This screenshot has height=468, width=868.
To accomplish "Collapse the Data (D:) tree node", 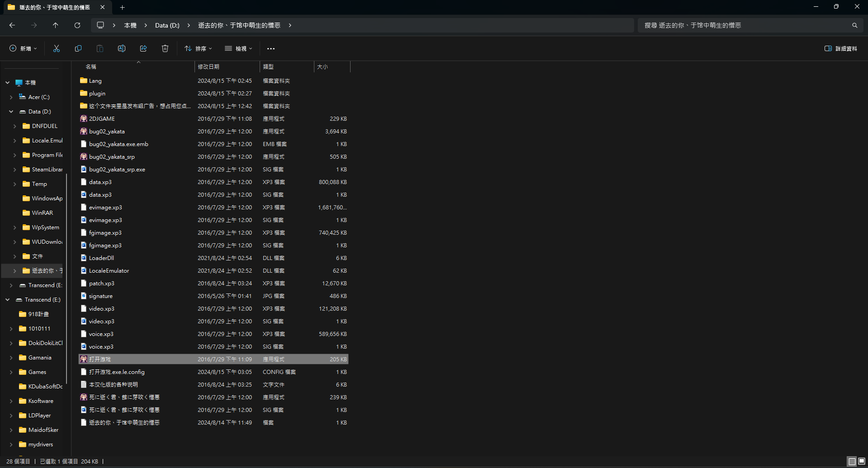I will click(x=11, y=112).
